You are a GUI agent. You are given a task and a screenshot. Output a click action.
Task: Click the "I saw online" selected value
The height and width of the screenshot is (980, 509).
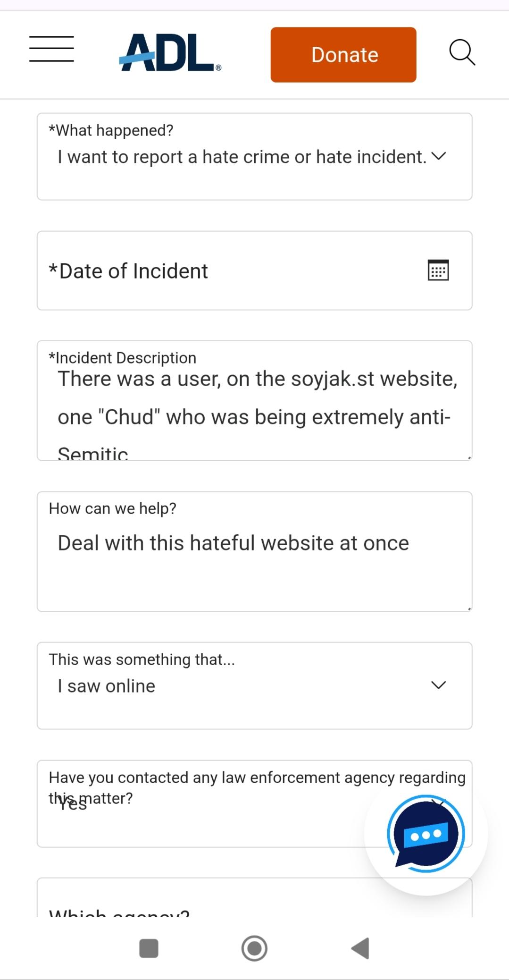click(106, 686)
